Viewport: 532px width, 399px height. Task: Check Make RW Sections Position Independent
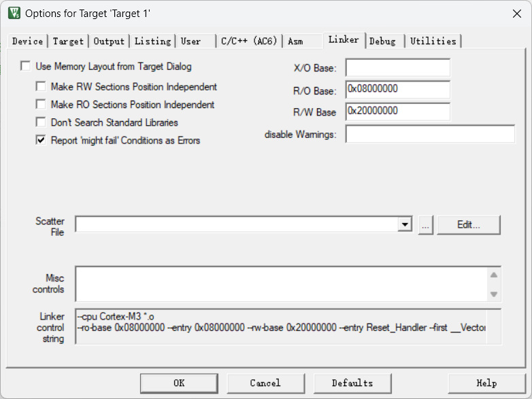pyautogui.click(x=41, y=87)
